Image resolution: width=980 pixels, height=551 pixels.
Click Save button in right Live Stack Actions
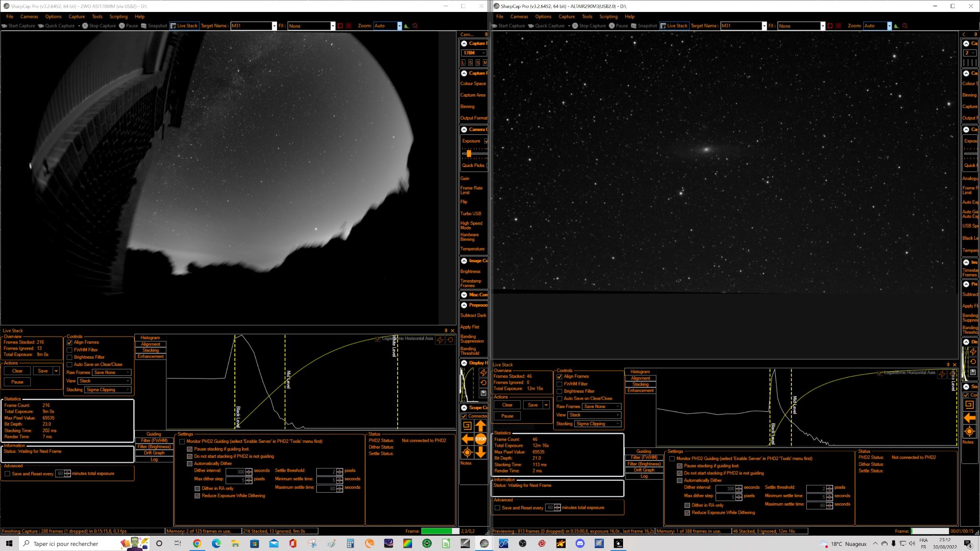pos(533,405)
